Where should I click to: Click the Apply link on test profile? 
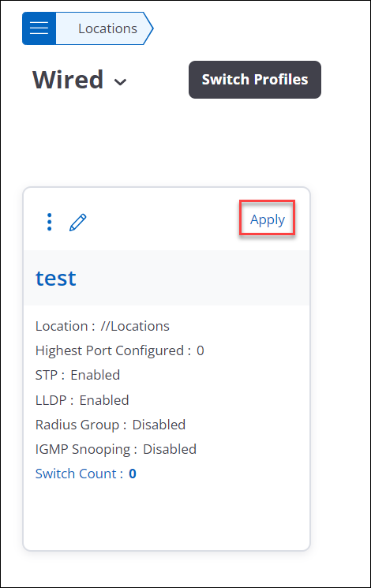pos(268,219)
